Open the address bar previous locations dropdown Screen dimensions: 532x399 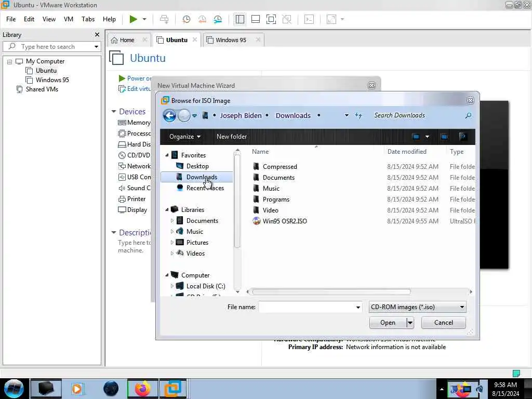tap(347, 115)
